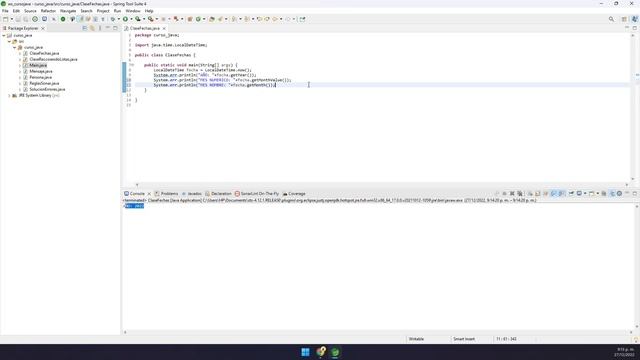The height and width of the screenshot is (360, 640).
Task: Open the Run dropdown arrow
Action: [x=131, y=19]
